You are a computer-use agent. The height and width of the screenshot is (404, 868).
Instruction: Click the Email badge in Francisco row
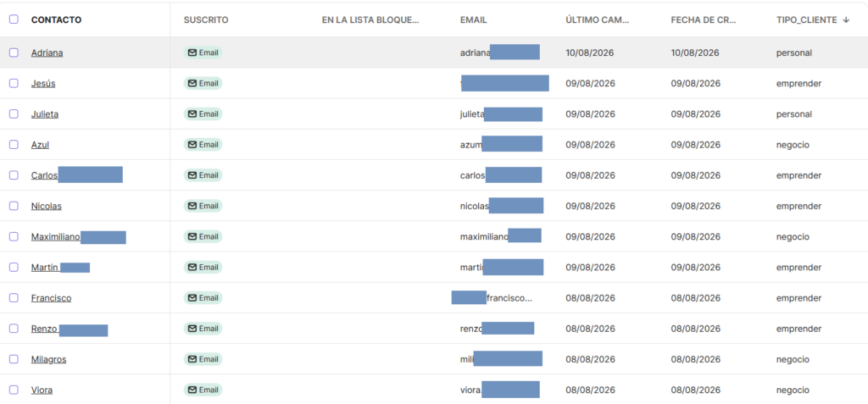203,298
